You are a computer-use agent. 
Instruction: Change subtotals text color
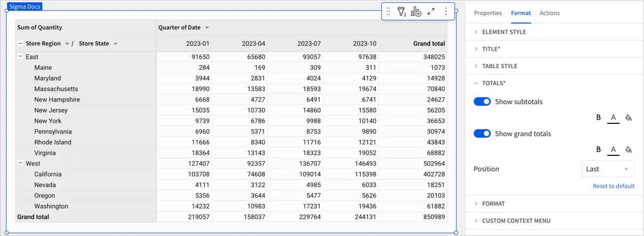(614, 117)
